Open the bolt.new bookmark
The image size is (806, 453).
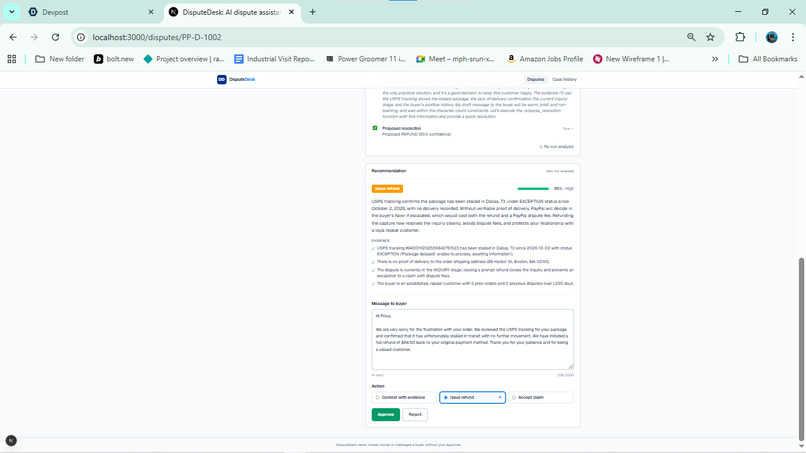tap(114, 59)
